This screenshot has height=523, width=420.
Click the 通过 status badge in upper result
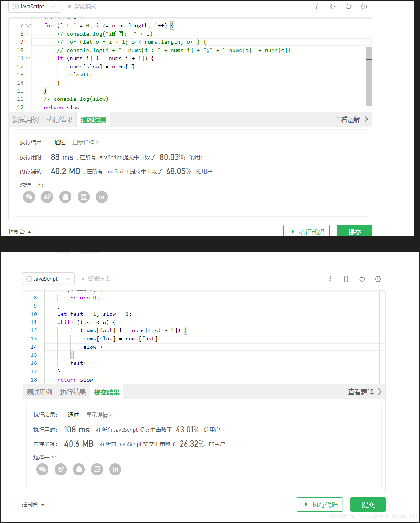click(x=60, y=143)
